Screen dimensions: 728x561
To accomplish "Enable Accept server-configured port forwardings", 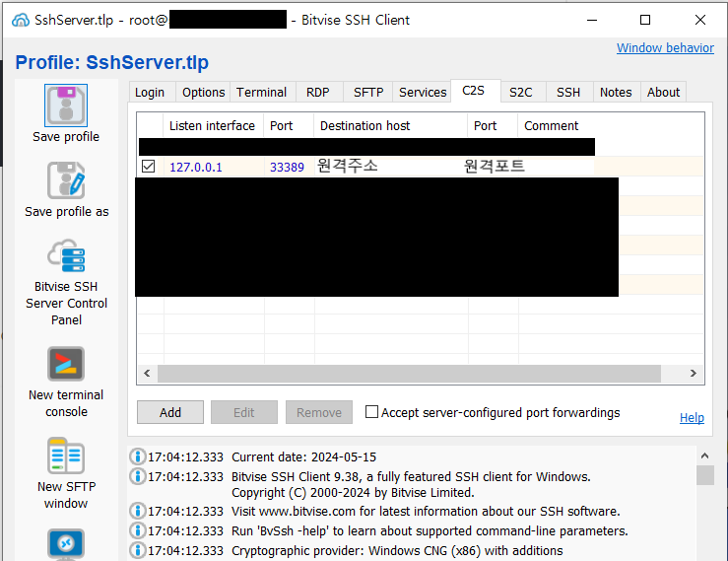I will click(371, 412).
